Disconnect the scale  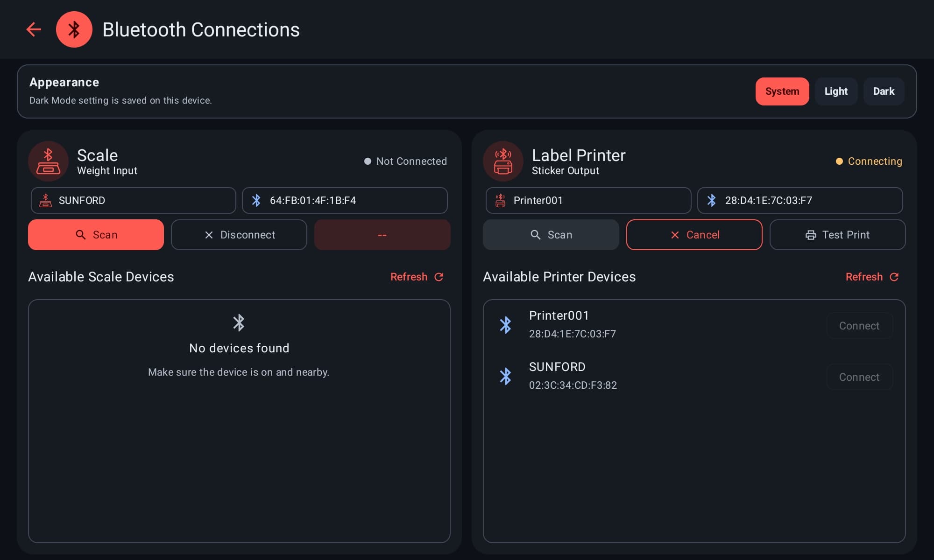click(x=239, y=235)
